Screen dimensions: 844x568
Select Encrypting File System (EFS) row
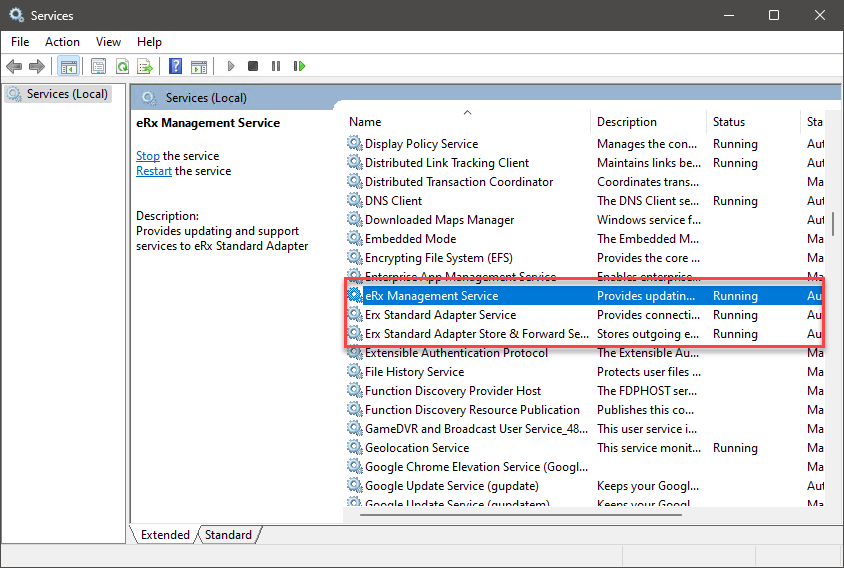(x=584, y=257)
